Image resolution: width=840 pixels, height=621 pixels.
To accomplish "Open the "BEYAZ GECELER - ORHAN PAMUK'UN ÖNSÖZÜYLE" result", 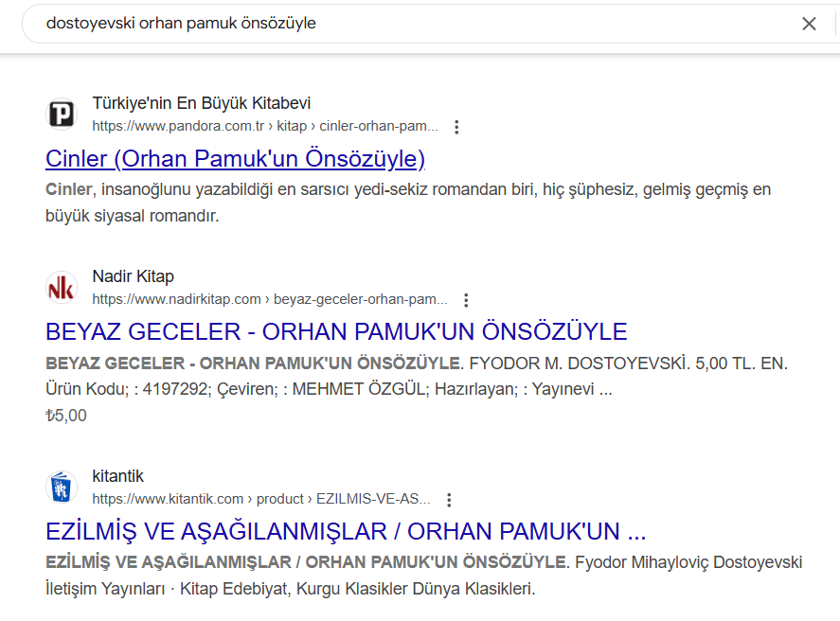I will click(x=336, y=331).
